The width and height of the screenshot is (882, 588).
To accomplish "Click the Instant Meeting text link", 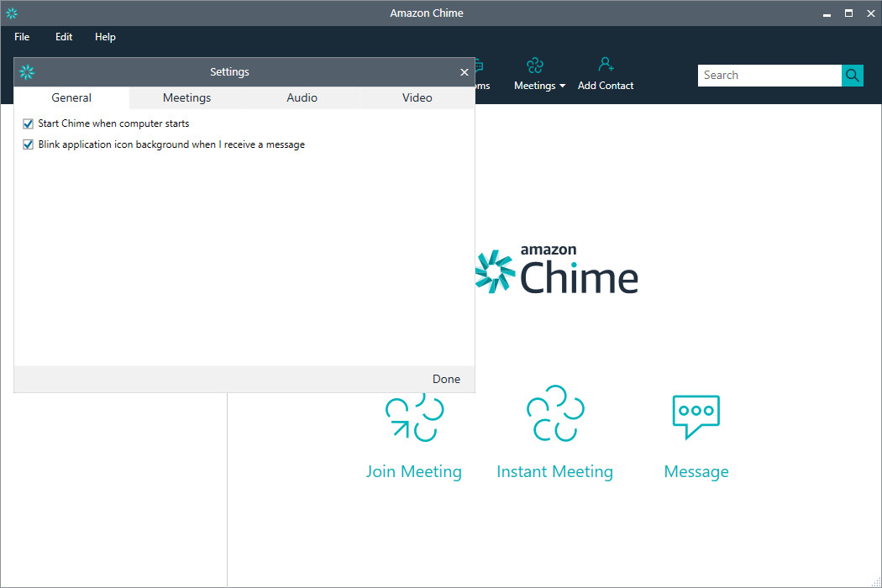I will 554,471.
